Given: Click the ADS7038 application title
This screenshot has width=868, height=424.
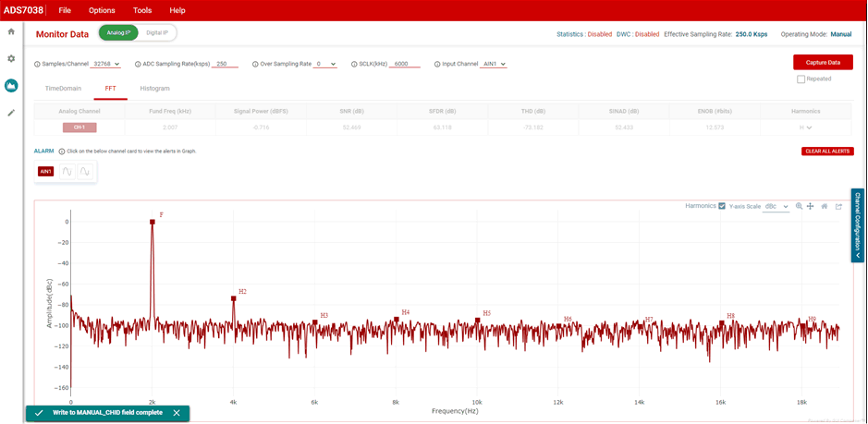Looking at the screenshot, I should point(23,10).
